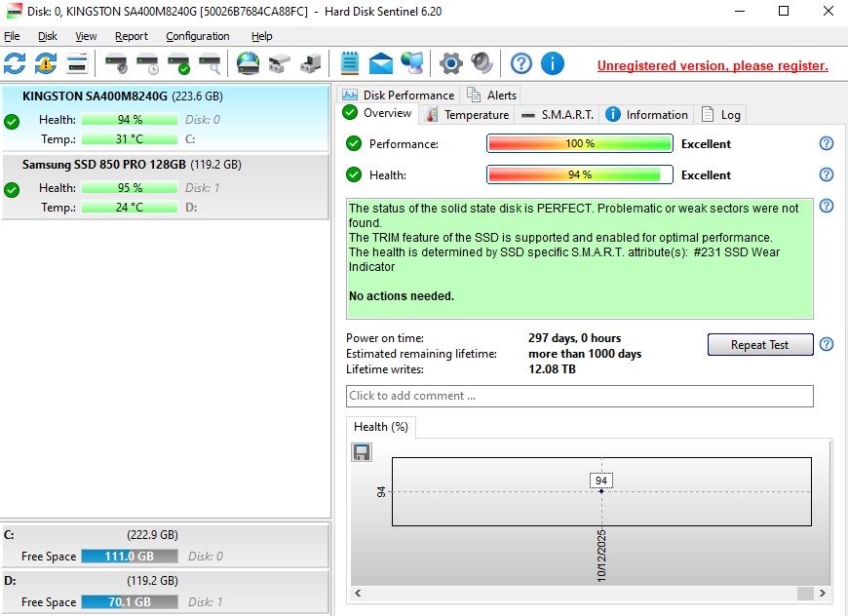
Task: Open the Help menu
Action: click(262, 36)
